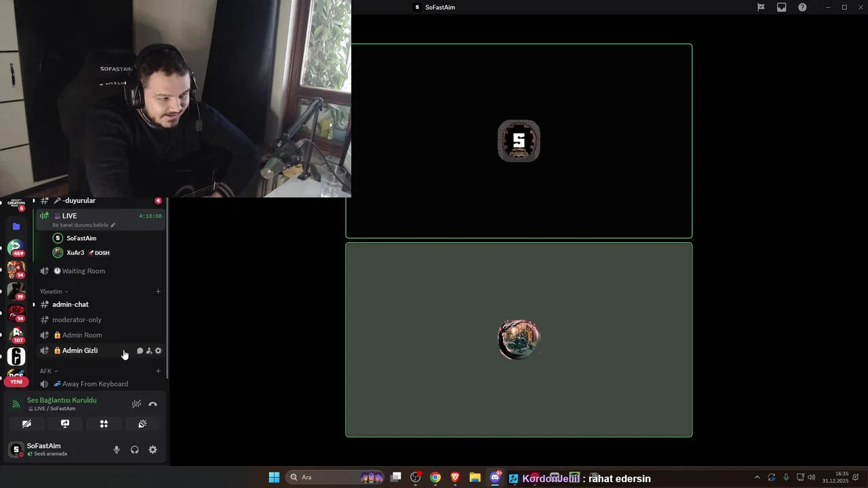Image resolution: width=868 pixels, height=488 pixels.
Task: Open the Windows Start menu
Action: click(274, 477)
